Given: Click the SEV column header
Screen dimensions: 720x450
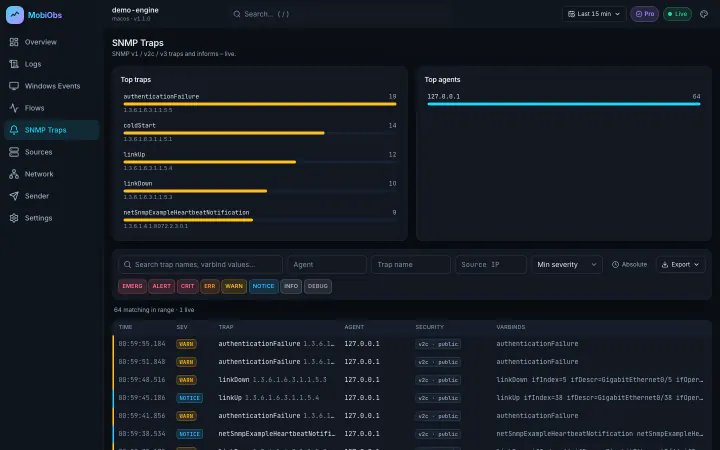Looking at the screenshot, I should tap(182, 327).
